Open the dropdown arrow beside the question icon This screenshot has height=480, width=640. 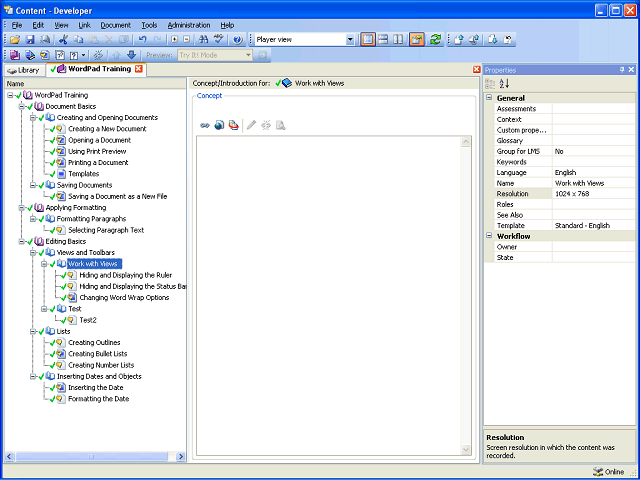point(84,55)
